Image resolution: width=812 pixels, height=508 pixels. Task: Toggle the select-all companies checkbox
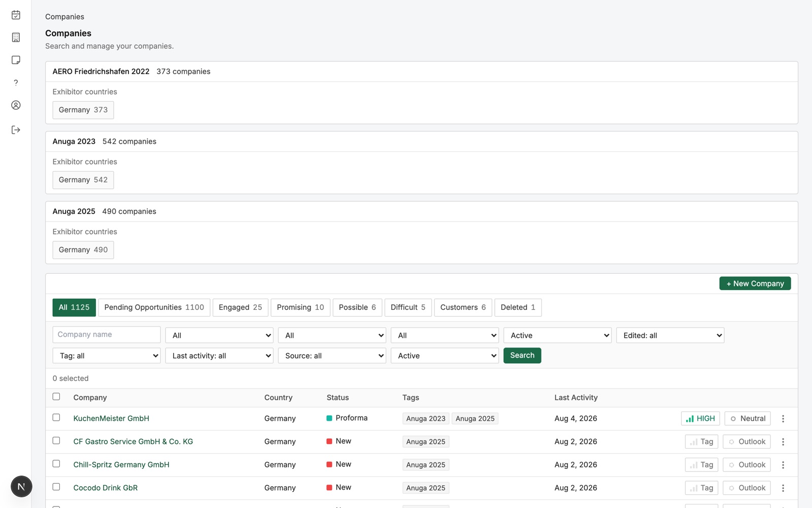[x=56, y=397]
